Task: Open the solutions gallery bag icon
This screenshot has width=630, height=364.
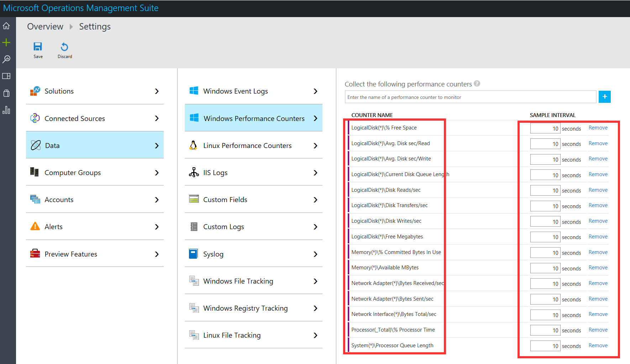Action: (6, 93)
